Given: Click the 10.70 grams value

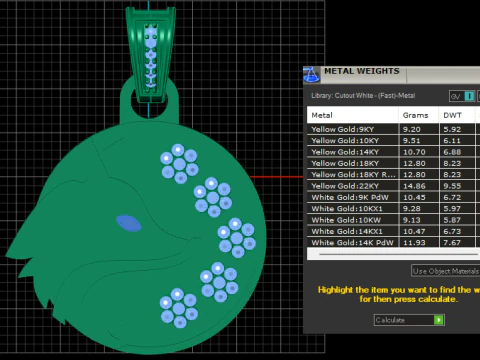Looking at the screenshot, I should pos(414,152).
